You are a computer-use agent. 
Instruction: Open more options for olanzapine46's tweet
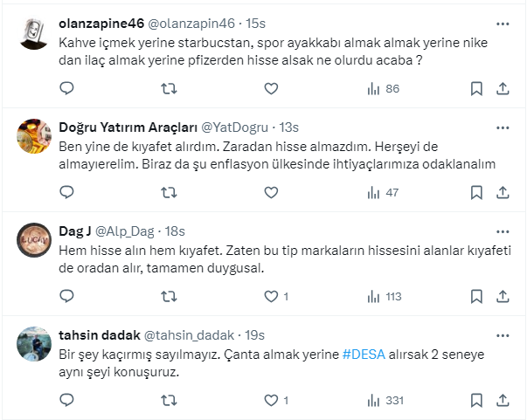(503, 25)
